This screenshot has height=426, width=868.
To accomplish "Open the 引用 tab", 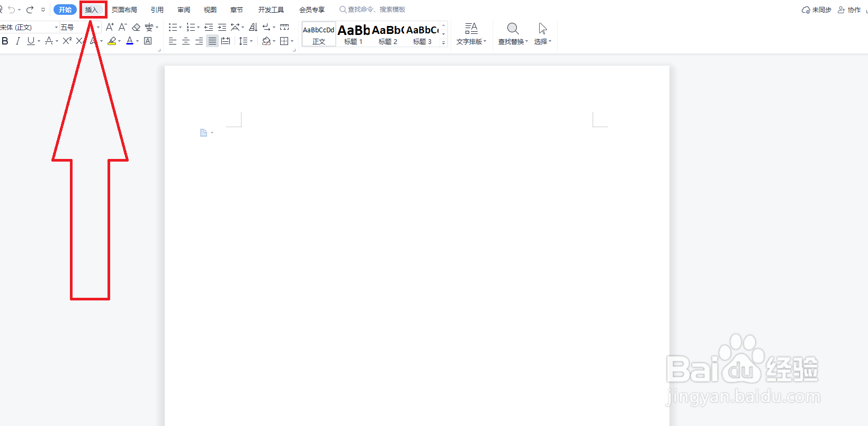I will coord(157,10).
